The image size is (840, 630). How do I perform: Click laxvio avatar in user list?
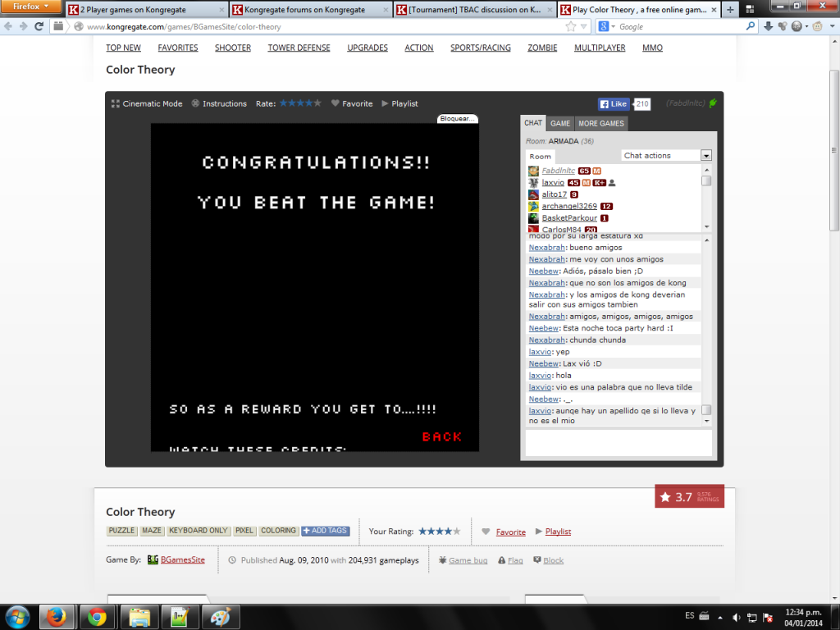coord(533,183)
